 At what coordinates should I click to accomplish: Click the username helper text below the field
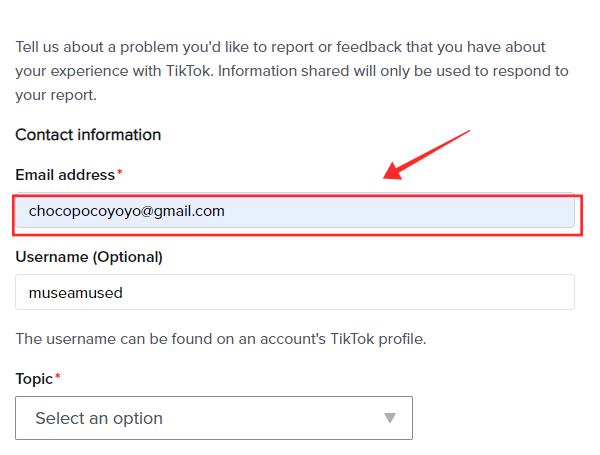pyautogui.click(x=221, y=339)
